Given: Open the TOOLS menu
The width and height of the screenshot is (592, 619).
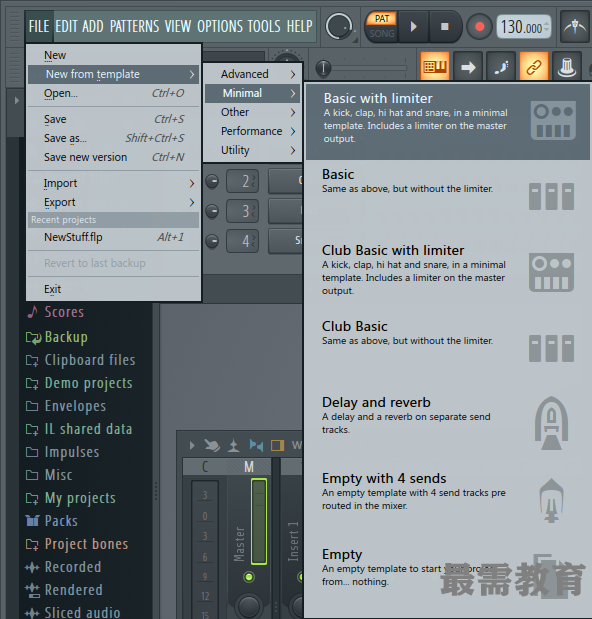Looking at the screenshot, I should pos(264,26).
